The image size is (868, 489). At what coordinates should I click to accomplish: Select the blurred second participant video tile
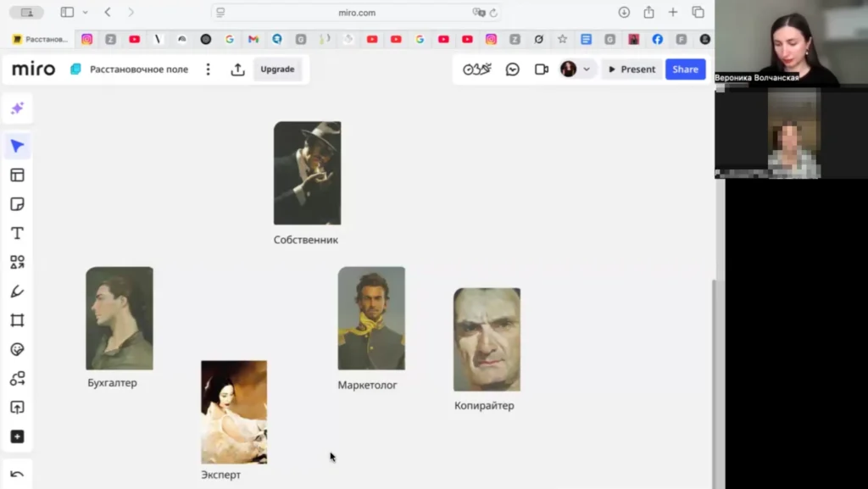pyautogui.click(x=793, y=133)
